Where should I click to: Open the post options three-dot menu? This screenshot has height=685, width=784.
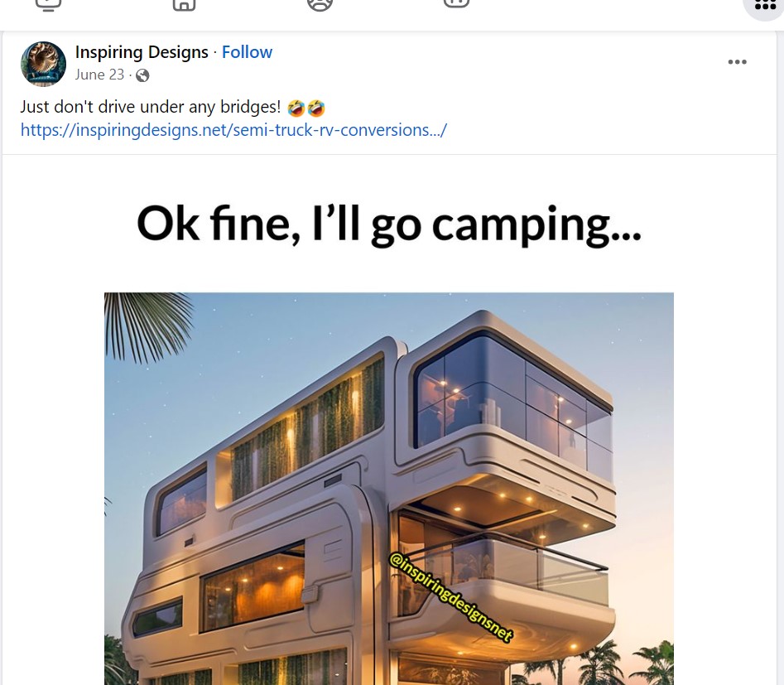click(737, 61)
